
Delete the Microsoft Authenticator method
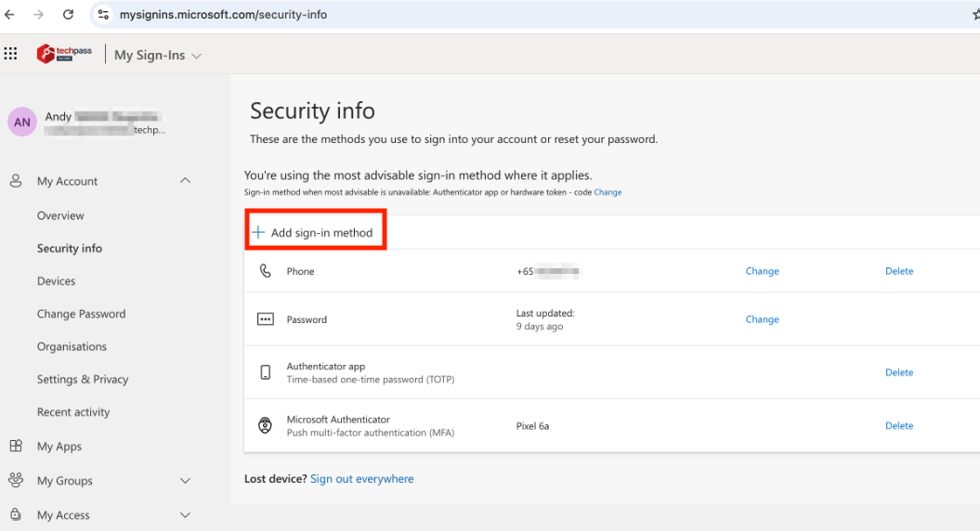point(898,426)
